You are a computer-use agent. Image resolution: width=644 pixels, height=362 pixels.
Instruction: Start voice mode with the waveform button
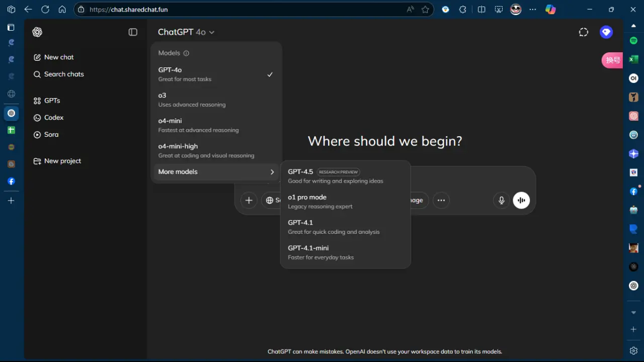(521, 200)
